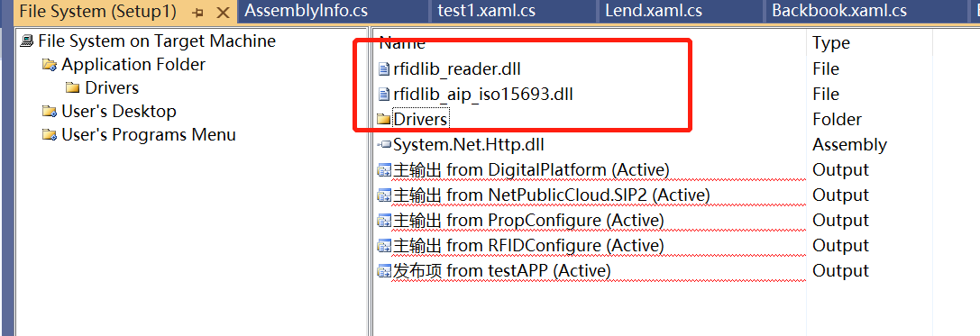
Task: Click the Assembly type cell of System.Net.Http.dll
Action: point(849,145)
